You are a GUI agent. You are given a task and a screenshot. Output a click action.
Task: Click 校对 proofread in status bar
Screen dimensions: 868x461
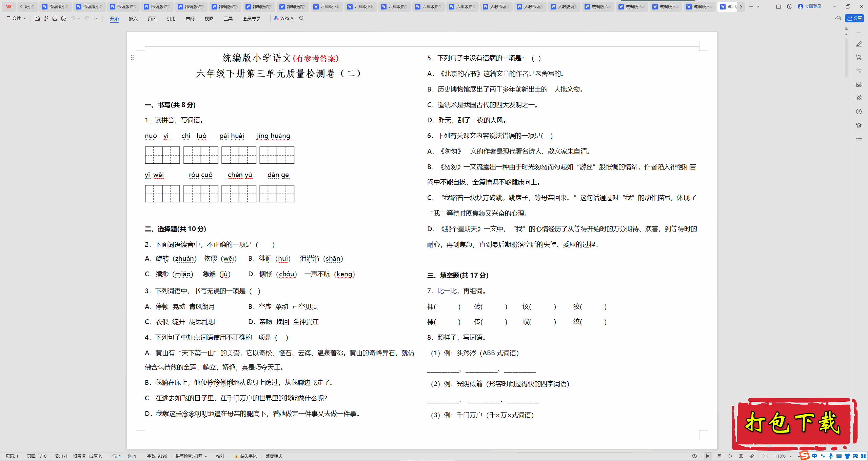pos(220,456)
